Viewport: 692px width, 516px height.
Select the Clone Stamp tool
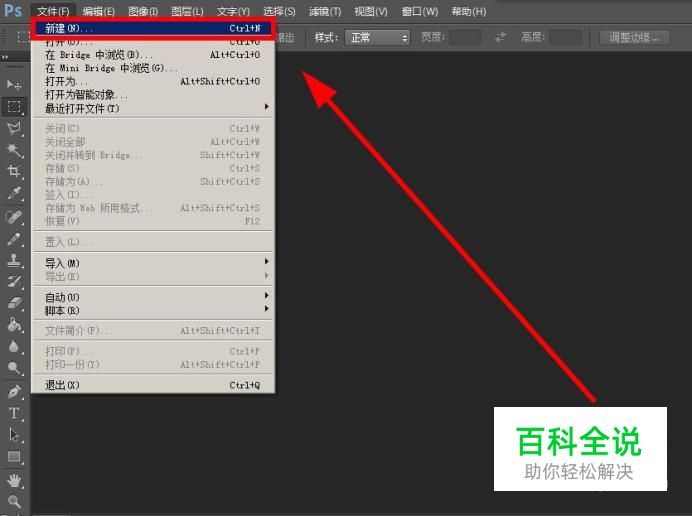pyautogui.click(x=14, y=260)
